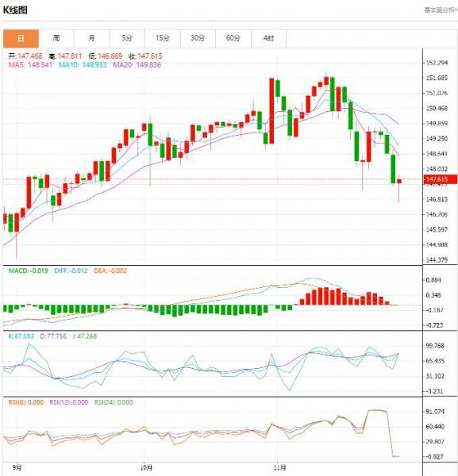Click the 10月 timeline marker
Image resolution: width=458 pixels, height=476 pixels.
146,467
